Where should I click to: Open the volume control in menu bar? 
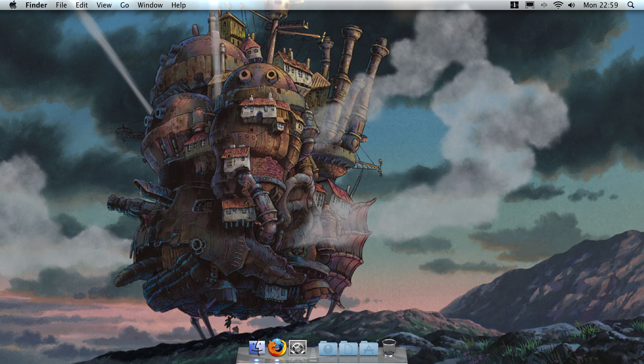point(572,5)
